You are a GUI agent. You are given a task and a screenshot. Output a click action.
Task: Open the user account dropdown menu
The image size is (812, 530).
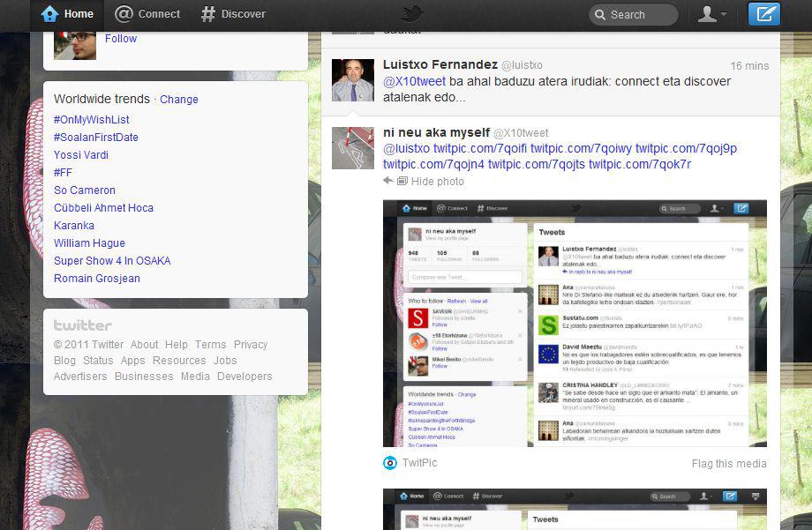[x=711, y=14]
